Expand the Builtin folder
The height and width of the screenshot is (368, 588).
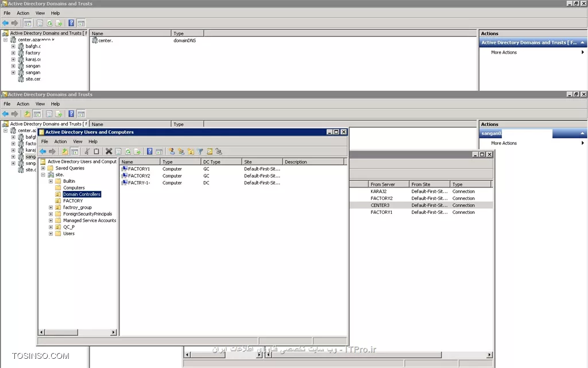tap(51, 181)
